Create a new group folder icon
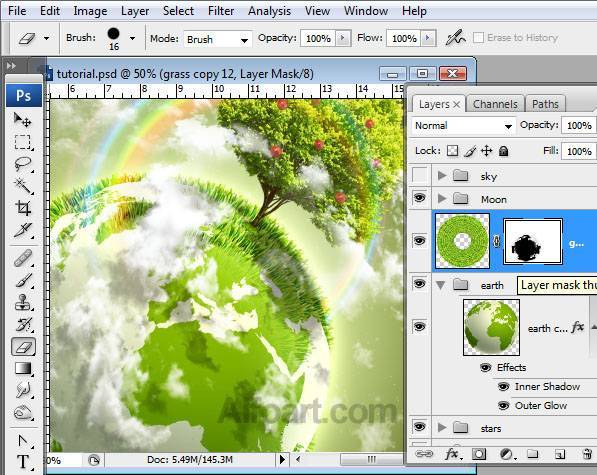This screenshot has height=475, width=597. (533, 454)
